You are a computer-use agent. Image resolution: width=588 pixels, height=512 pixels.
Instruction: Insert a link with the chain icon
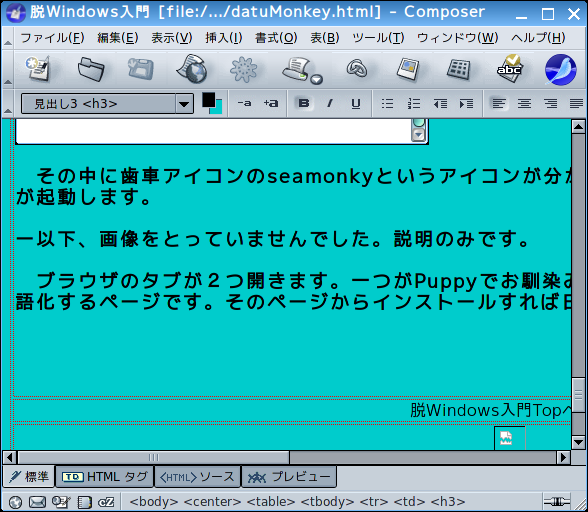point(357,69)
